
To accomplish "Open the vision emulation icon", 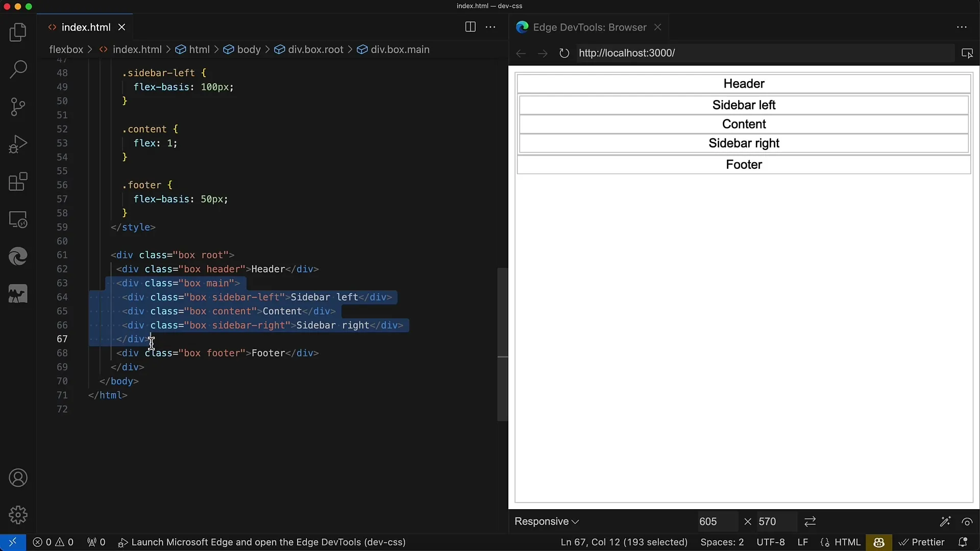I will pyautogui.click(x=967, y=521).
